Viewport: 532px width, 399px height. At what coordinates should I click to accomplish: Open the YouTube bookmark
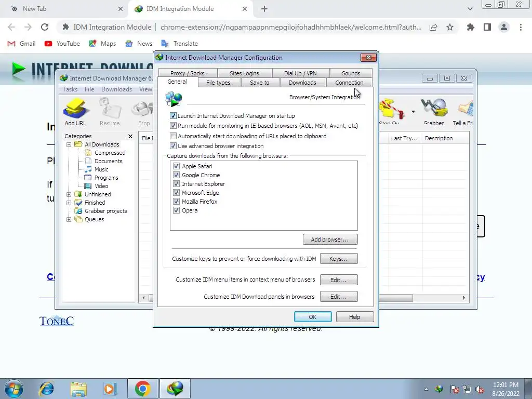pyautogui.click(x=62, y=44)
